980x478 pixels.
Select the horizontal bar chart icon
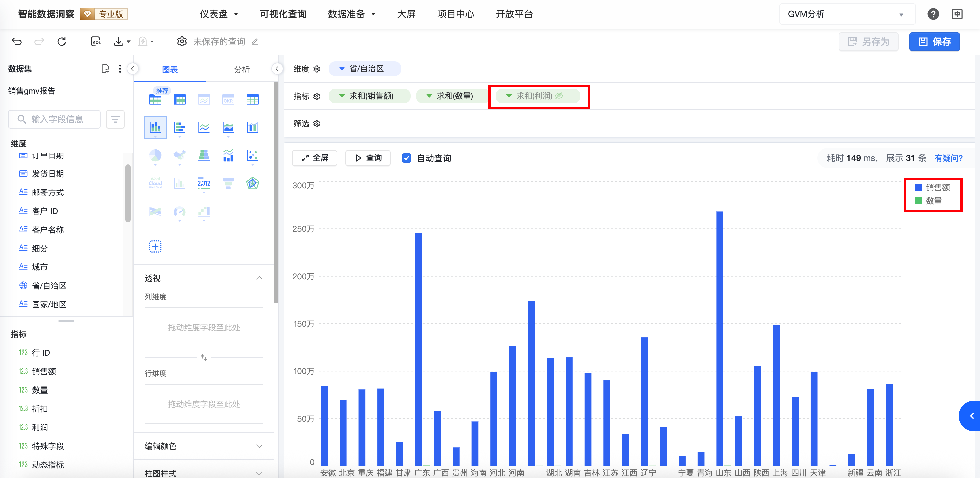179,127
